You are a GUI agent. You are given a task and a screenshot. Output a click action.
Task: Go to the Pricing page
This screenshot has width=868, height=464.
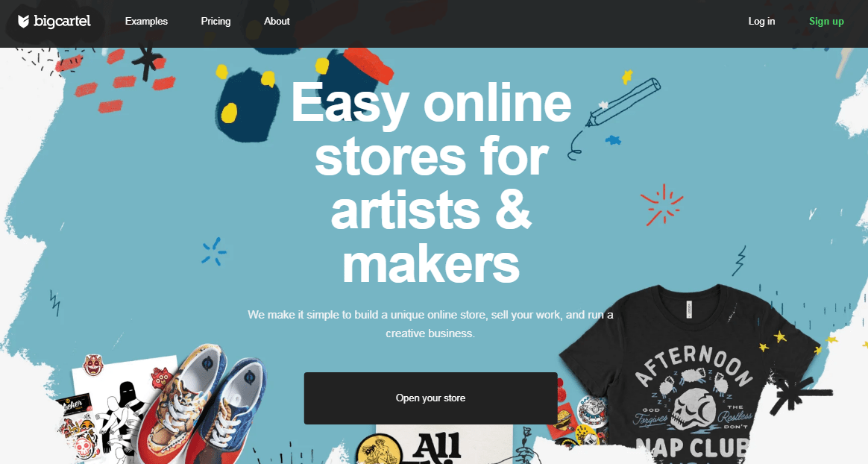pyautogui.click(x=216, y=21)
